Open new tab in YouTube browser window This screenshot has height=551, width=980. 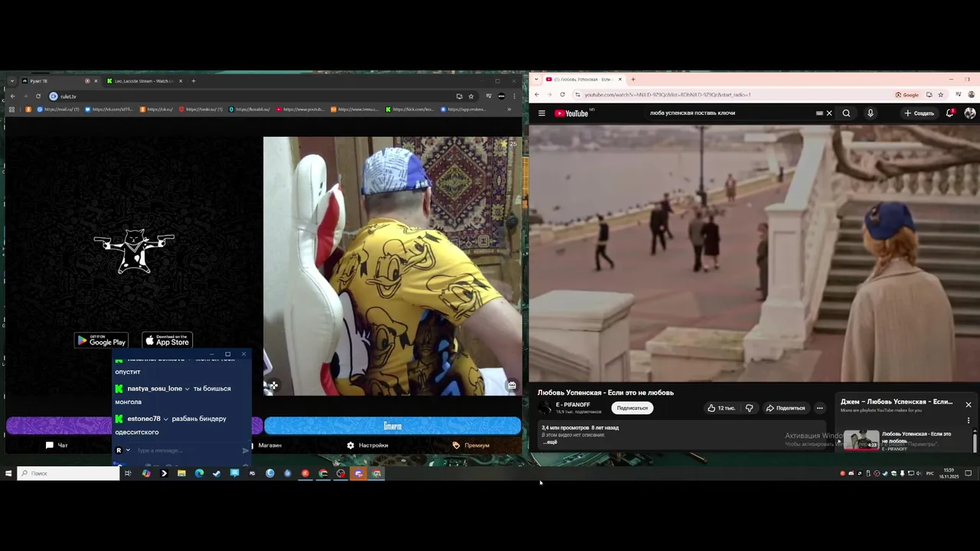tap(632, 80)
